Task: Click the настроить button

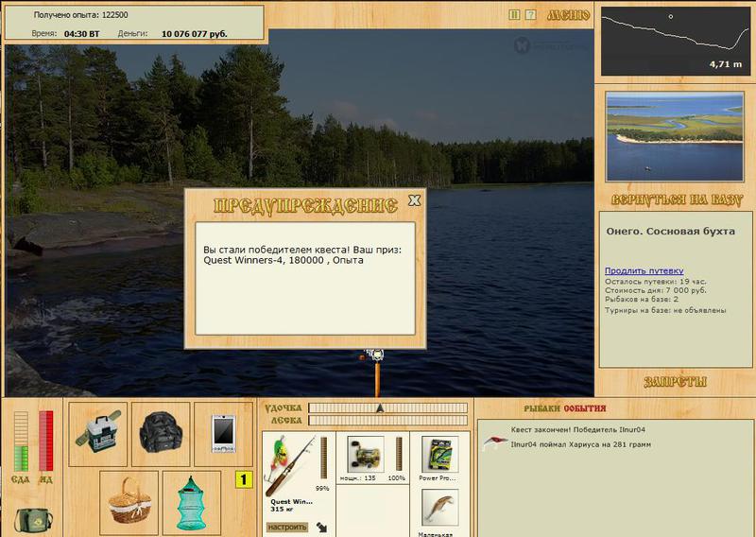Action: [287, 527]
